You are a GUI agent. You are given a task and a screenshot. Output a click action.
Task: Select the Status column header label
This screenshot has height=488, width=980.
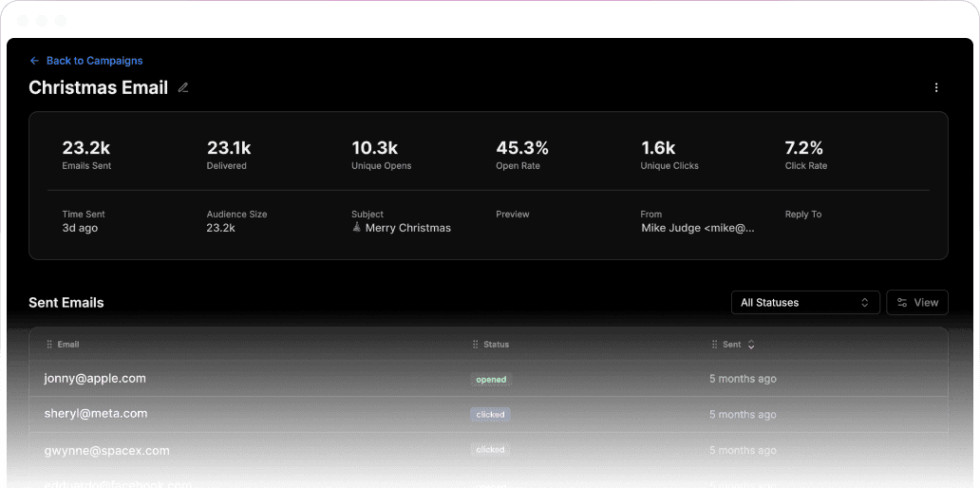(497, 345)
